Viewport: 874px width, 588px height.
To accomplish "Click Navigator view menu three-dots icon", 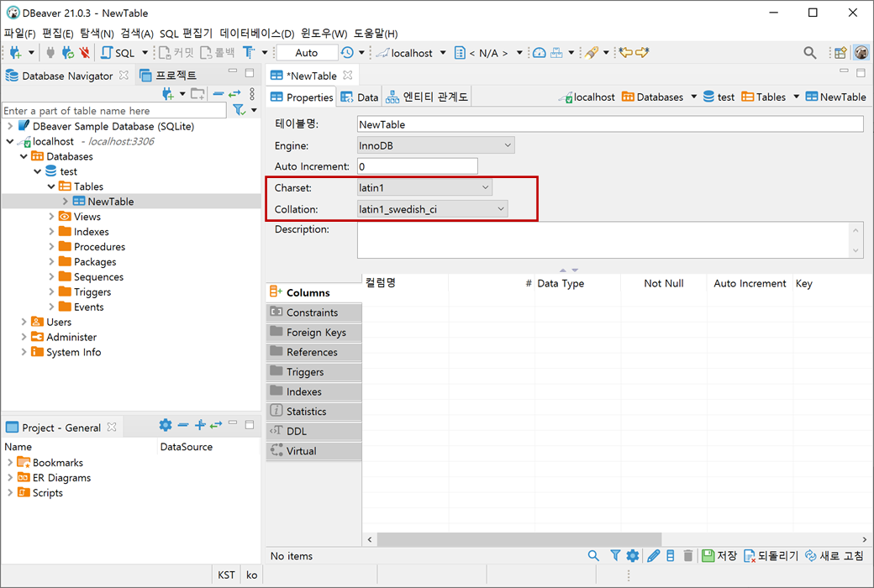I will (252, 93).
